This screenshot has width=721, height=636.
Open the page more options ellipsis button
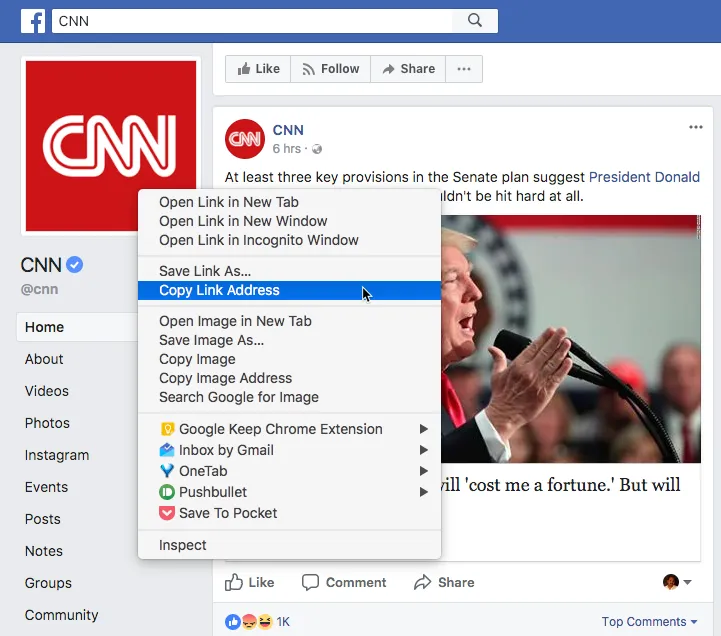click(463, 69)
